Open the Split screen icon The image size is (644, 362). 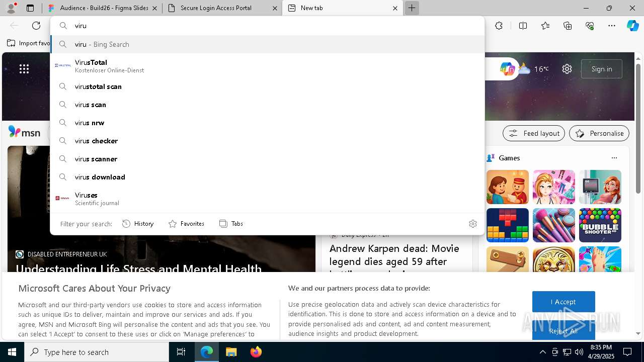tap(523, 26)
